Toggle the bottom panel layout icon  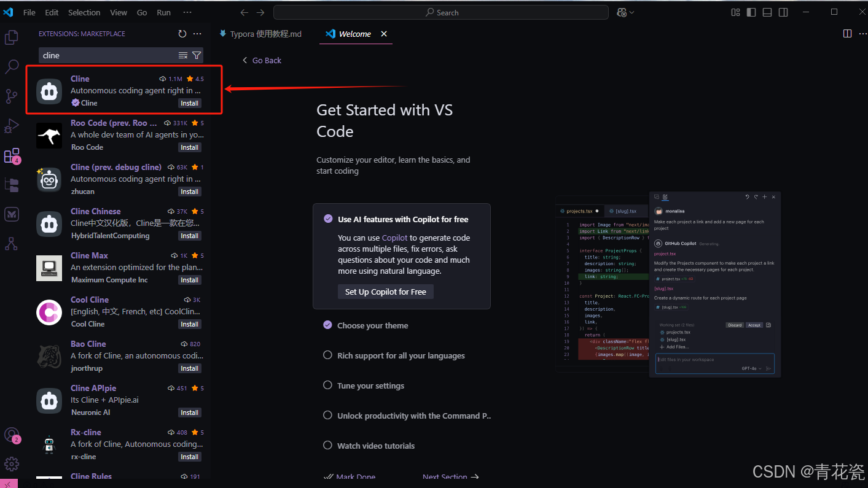click(x=767, y=12)
